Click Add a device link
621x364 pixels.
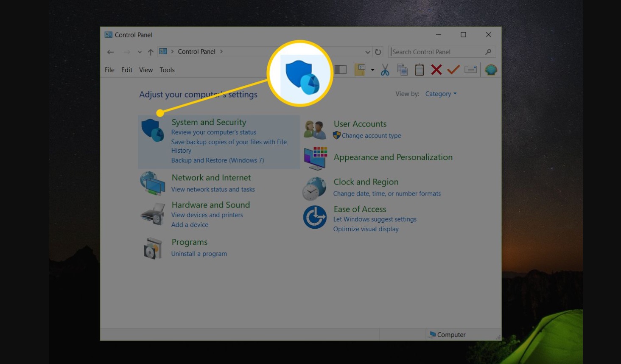[190, 225]
